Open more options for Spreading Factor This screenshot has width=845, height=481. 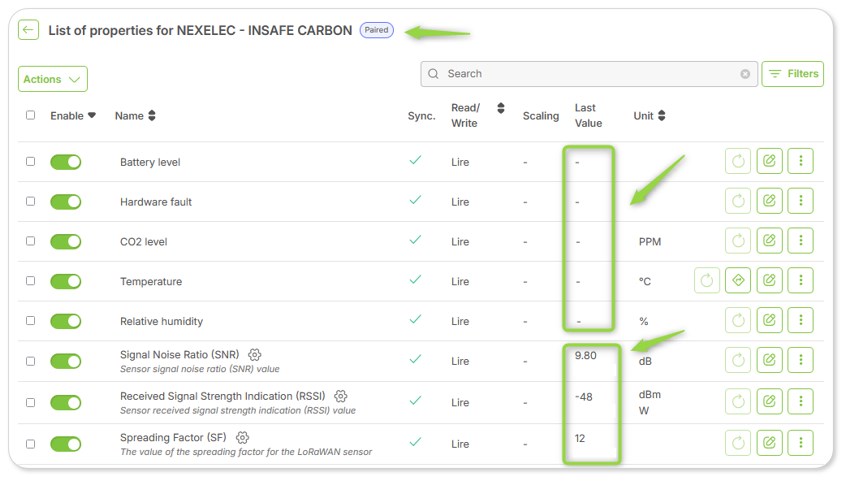pyautogui.click(x=800, y=443)
